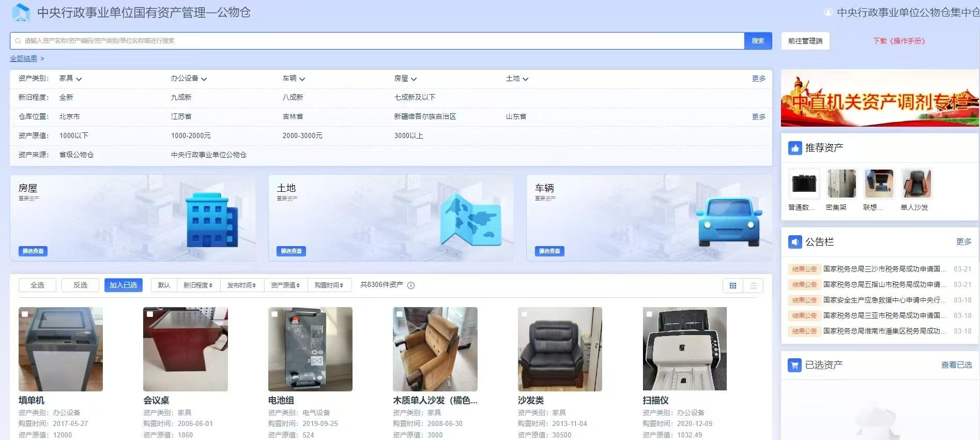Open the 房屋 building category card
Image resolution: width=980 pixels, height=440 pixels.
pyautogui.click(x=133, y=218)
